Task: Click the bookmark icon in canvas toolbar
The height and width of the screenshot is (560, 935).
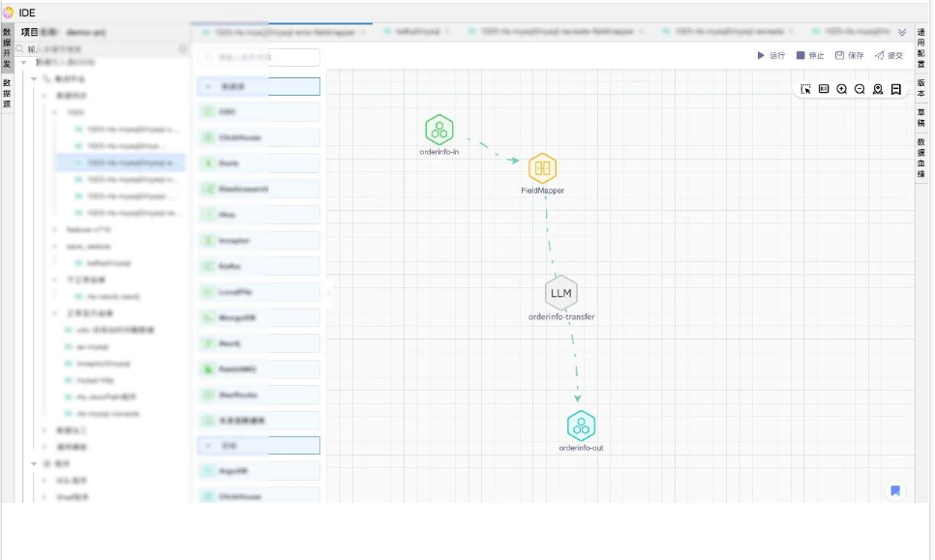Action: coord(896,89)
